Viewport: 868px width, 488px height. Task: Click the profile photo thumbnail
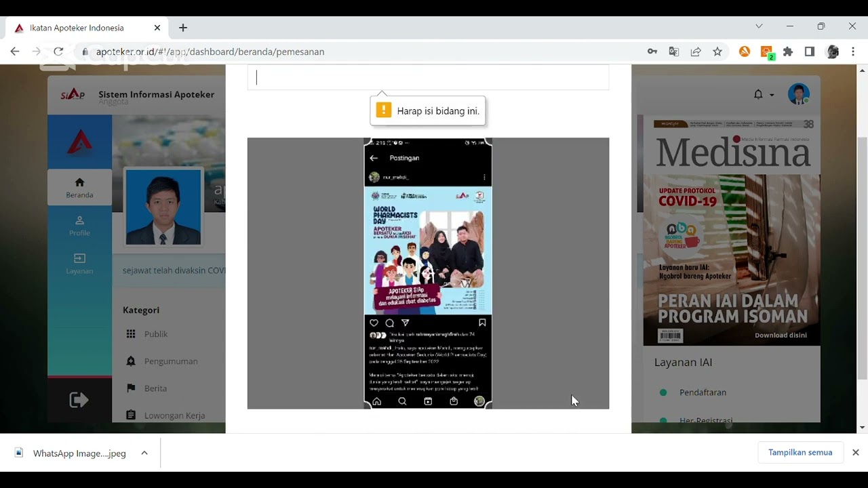[x=163, y=207]
